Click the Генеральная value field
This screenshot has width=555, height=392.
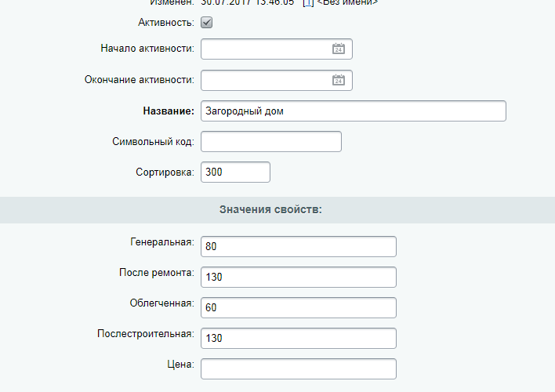298,246
